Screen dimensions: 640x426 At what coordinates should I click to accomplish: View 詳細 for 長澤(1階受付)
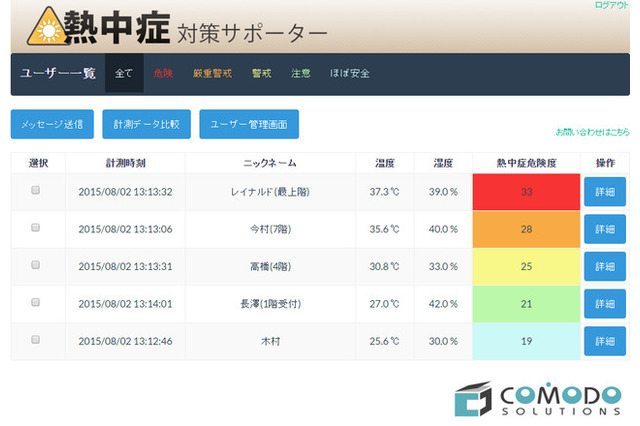point(605,304)
